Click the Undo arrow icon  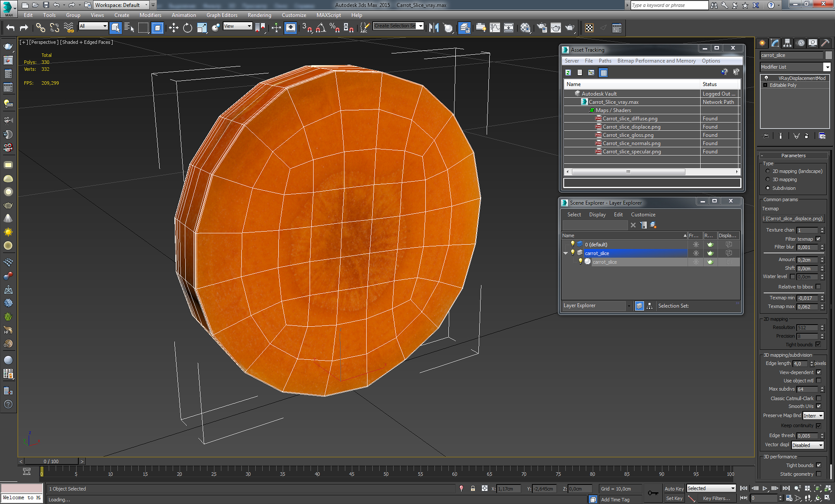click(x=10, y=28)
